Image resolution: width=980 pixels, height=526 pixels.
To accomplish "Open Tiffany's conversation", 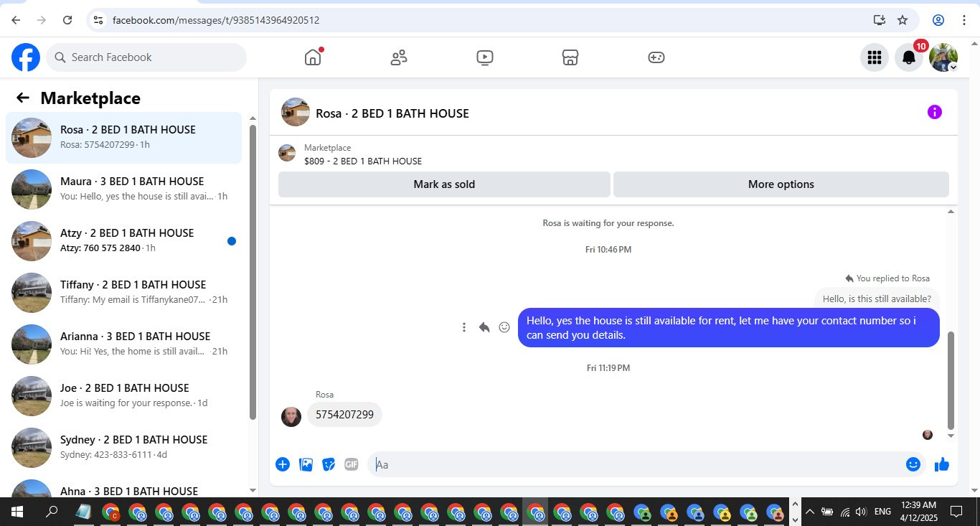I will (x=123, y=293).
